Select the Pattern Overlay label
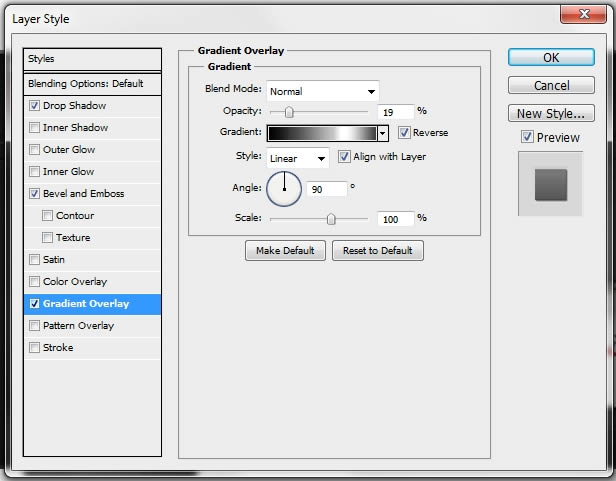Screen dimensions: 616x481 tap(79, 325)
